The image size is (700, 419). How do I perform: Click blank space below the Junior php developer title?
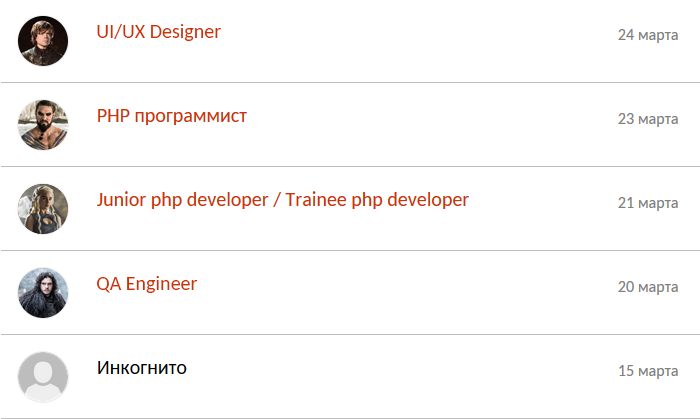[312, 230]
